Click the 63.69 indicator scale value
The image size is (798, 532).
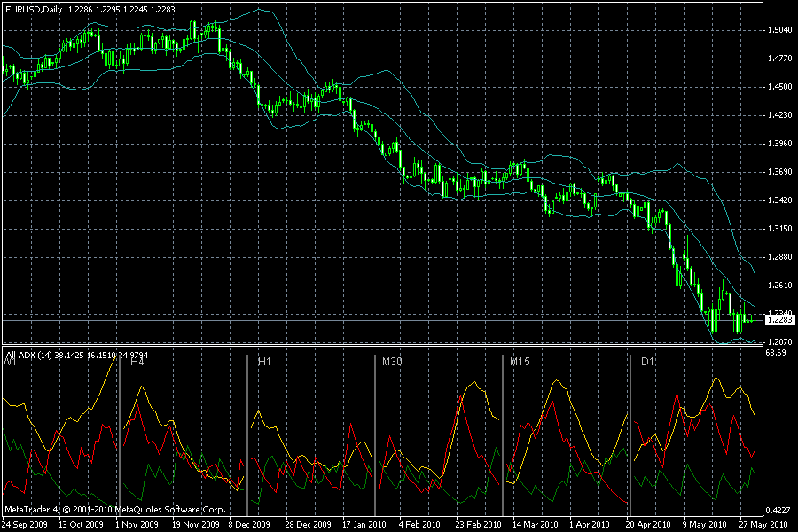pyautogui.click(x=776, y=352)
